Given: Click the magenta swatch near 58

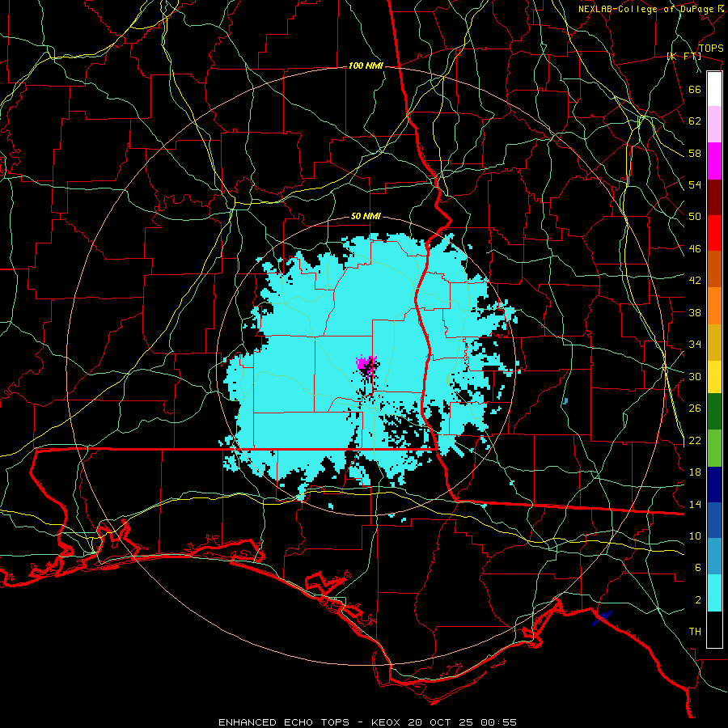Looking at the screenshot, I should click(x=714, y=161).
